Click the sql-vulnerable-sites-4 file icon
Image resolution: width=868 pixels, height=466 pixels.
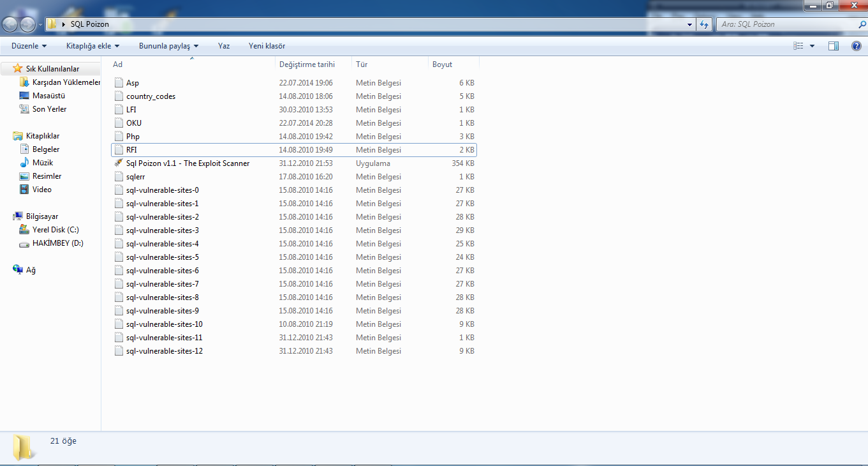point(119,244)
